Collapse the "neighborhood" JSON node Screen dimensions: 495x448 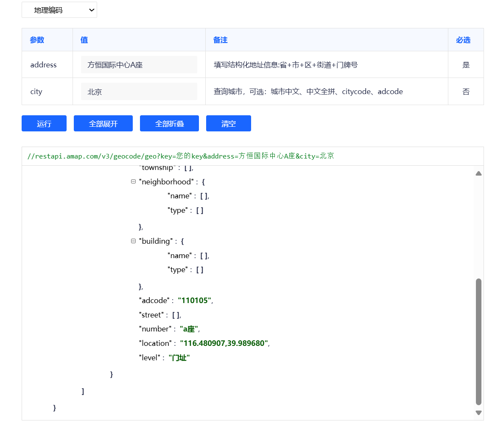tap(133, 182)
